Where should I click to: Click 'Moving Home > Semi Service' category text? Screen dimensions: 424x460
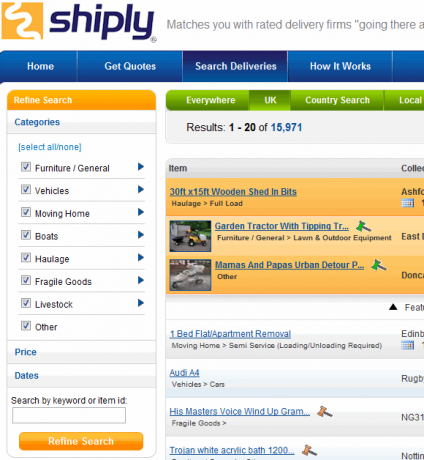(277, 346)
